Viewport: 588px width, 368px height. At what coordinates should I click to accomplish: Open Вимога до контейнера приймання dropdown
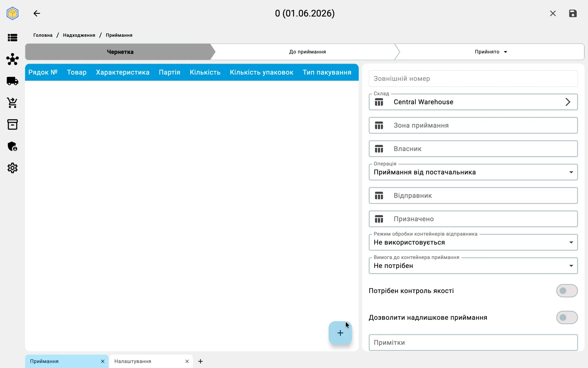[473, 266]
